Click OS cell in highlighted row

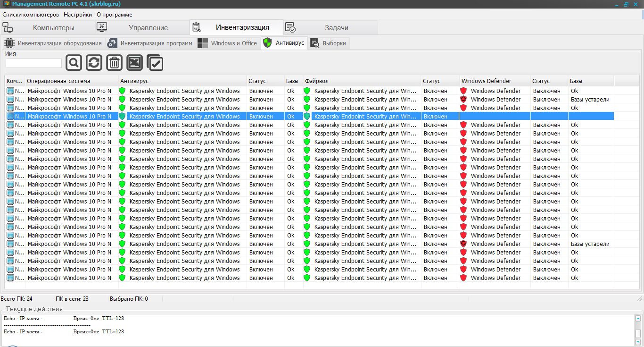[x=72, y=116]
